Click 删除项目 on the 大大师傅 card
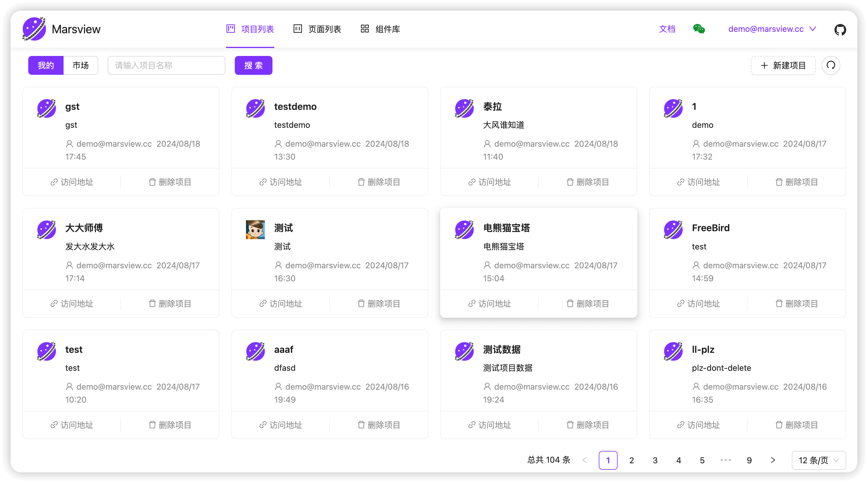 coord(170,304)
